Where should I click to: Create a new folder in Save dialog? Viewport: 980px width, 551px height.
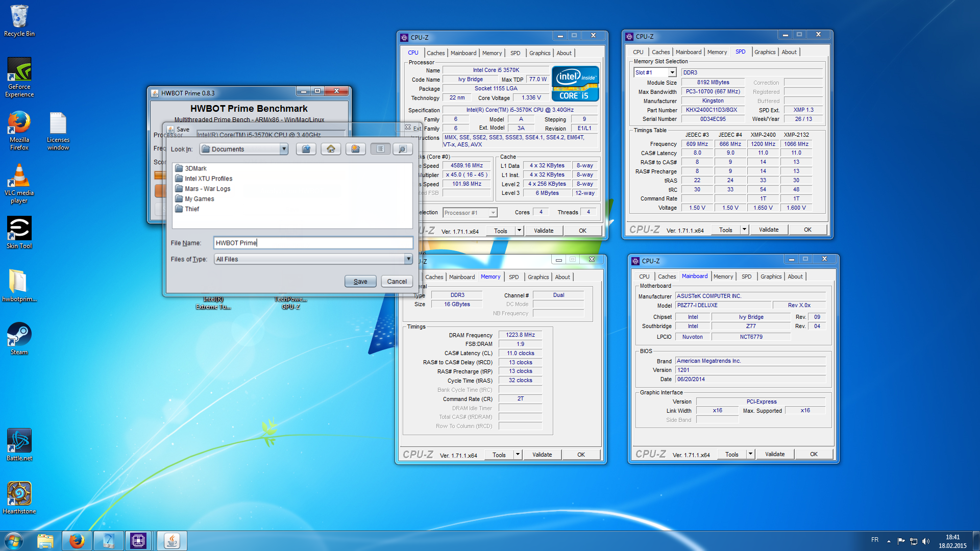point(356,149)
